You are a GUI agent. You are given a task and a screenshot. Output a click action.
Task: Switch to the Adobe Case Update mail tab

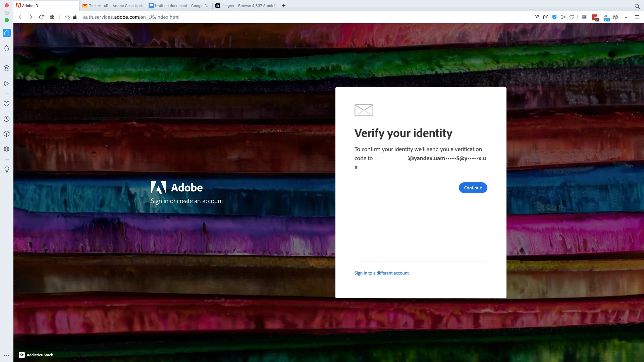click(113, 6)
